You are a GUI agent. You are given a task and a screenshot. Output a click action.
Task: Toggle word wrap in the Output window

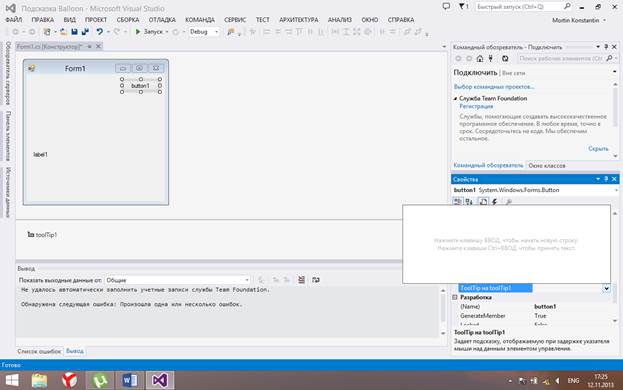(316, 280)
